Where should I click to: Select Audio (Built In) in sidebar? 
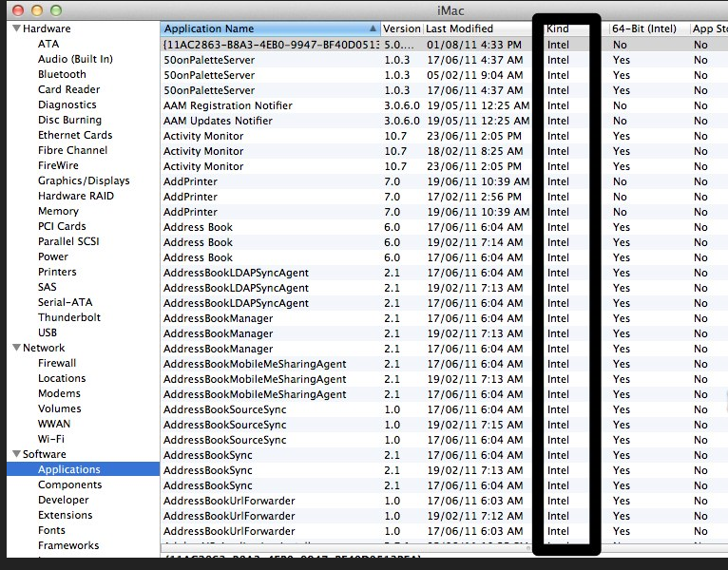tap(75, 59)
